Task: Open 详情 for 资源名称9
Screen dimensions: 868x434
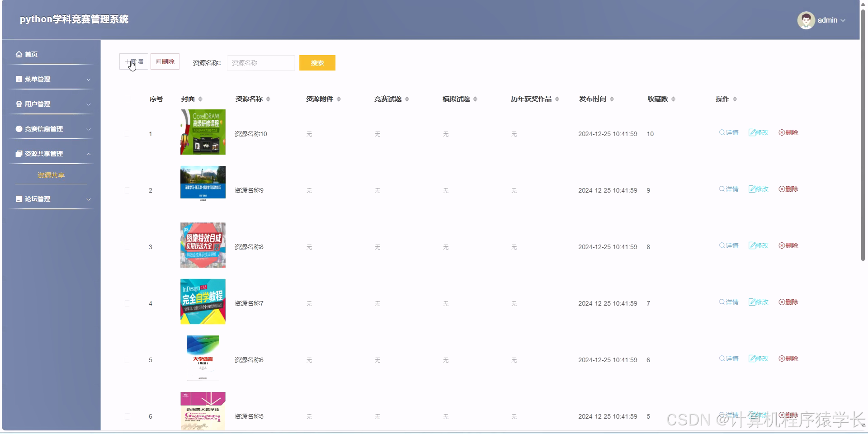Action: (729, 189)
